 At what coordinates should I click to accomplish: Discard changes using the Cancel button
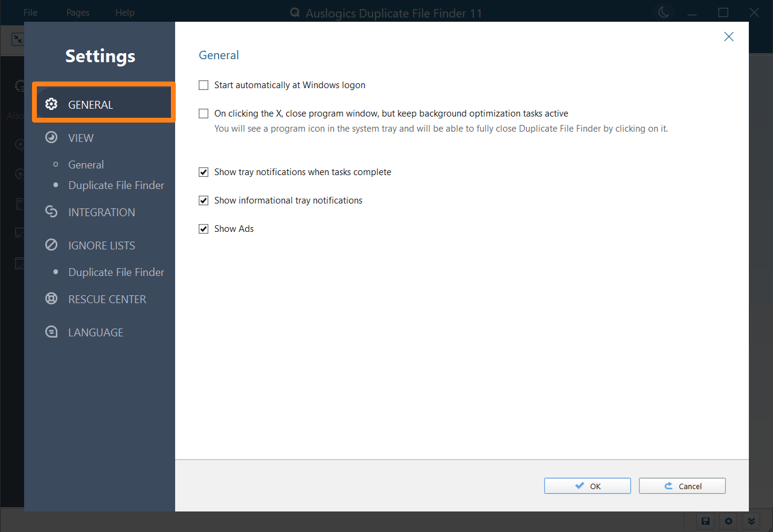pos(682,486)
